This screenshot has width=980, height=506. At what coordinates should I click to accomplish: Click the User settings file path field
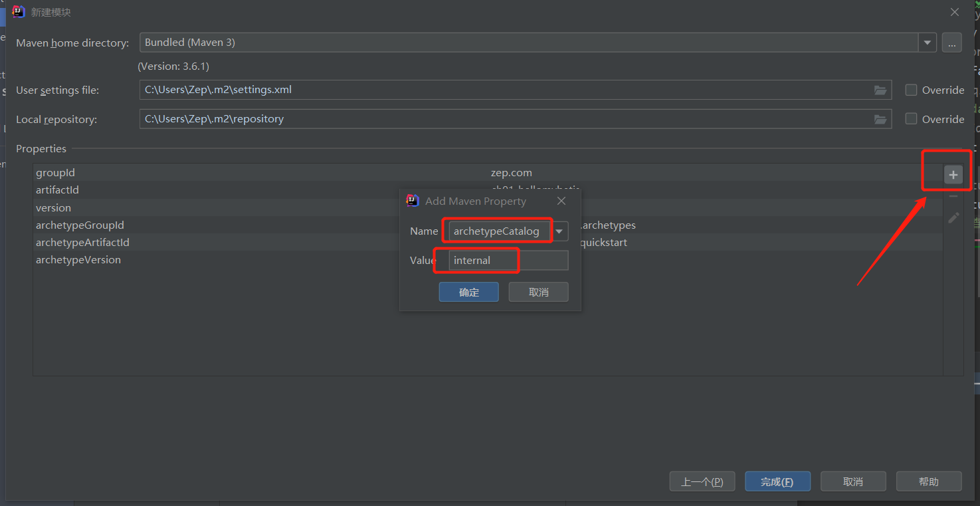[515, 90]
